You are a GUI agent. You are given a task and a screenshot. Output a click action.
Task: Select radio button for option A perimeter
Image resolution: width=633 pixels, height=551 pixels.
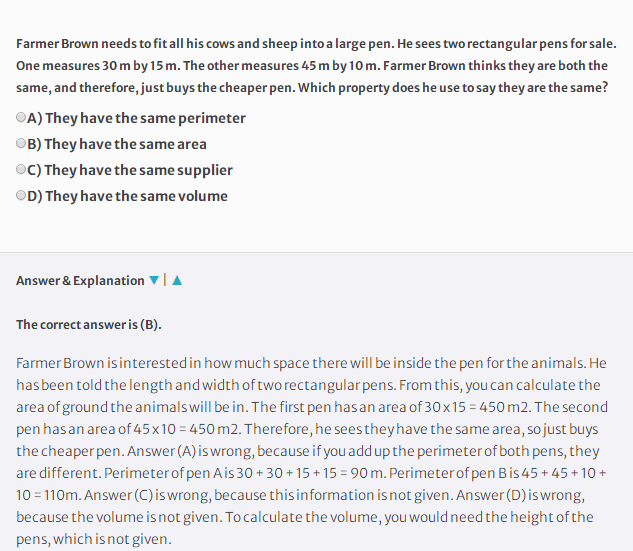pyautogui.click(x=21, y=117)
